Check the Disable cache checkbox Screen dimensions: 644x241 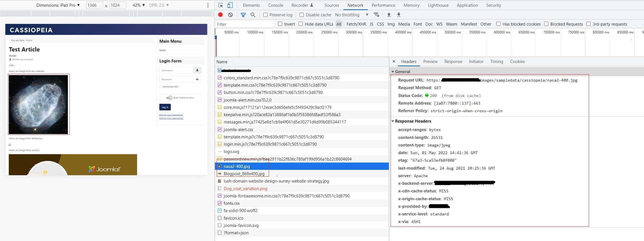[x=302, y=15]
